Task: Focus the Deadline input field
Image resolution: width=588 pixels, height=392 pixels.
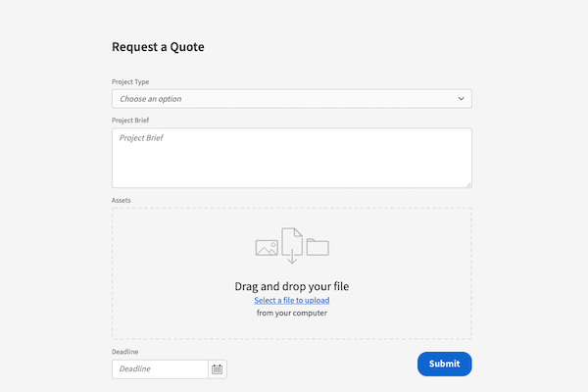Action: point(161,369)
